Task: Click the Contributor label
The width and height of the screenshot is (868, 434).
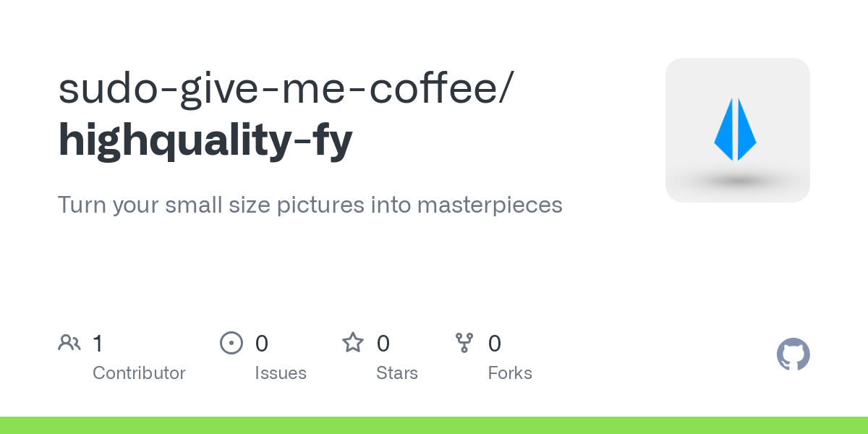Action: click(139, 373)
